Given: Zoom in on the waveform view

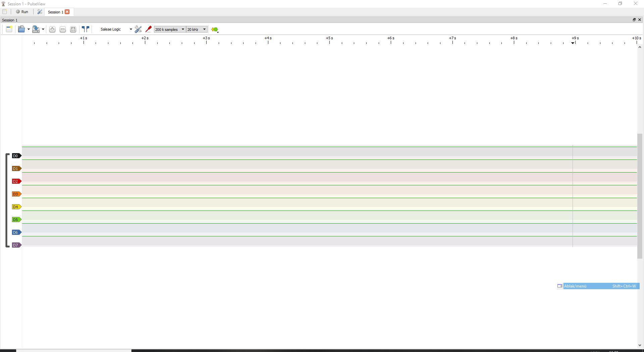Looking at the screenshot, I should 52,30.
